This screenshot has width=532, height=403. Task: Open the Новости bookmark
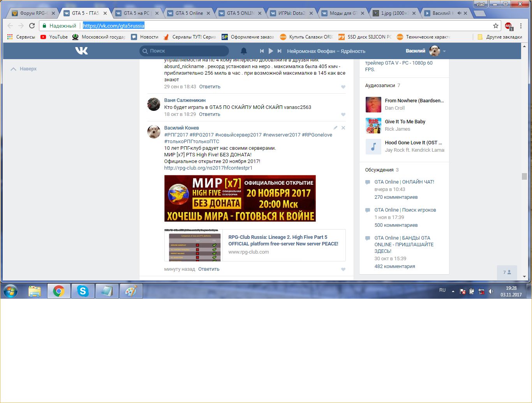tap(144, 37)
